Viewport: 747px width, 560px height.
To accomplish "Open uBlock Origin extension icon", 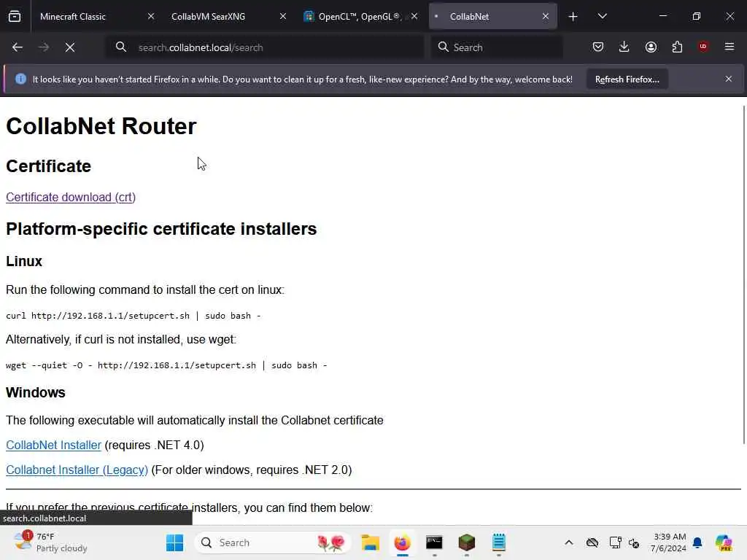I will pyautogui.click(x=703, y=47).
